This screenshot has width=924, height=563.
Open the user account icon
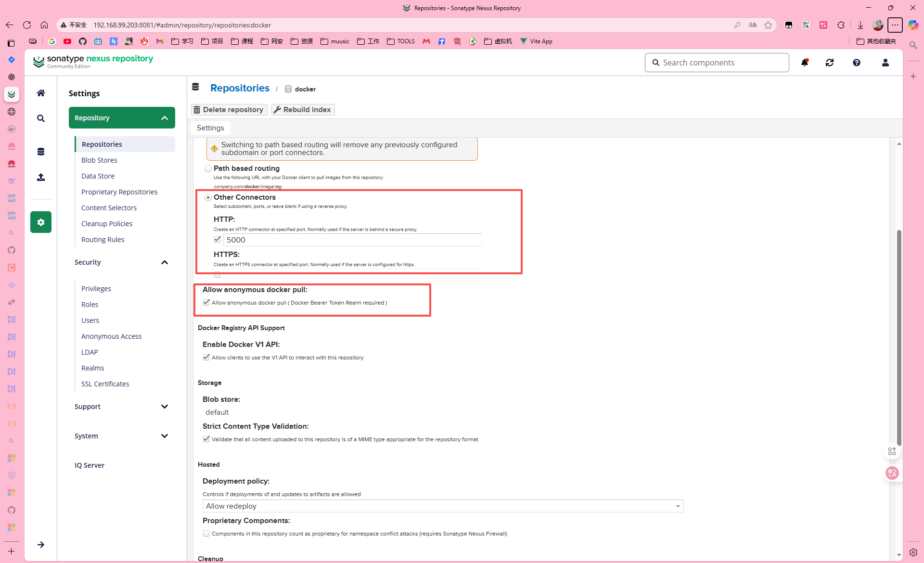click(885, 63)
